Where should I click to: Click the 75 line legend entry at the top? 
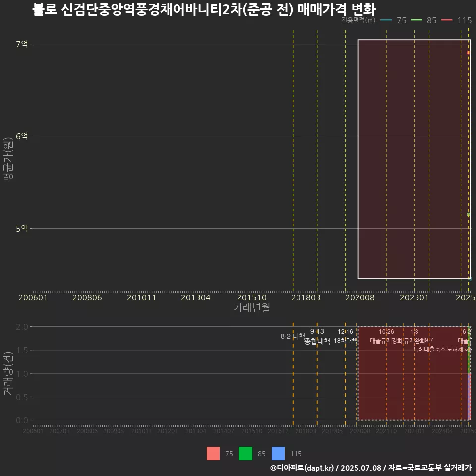point(393,20)
